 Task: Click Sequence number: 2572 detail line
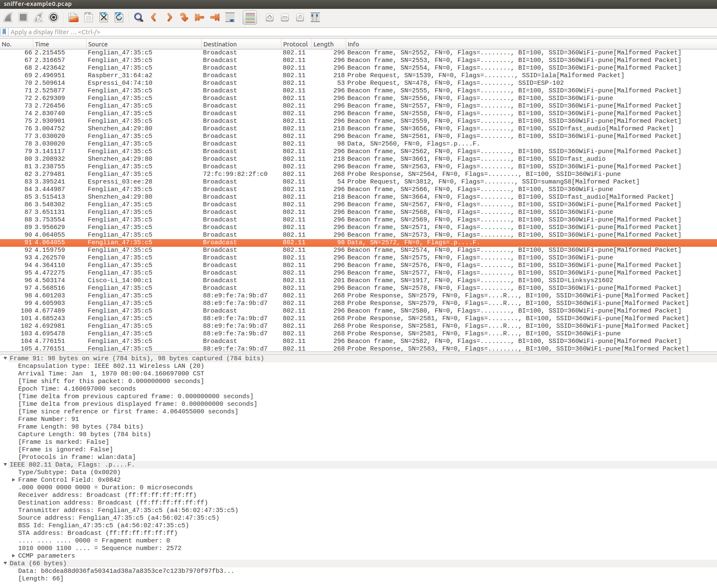(100, 548)
